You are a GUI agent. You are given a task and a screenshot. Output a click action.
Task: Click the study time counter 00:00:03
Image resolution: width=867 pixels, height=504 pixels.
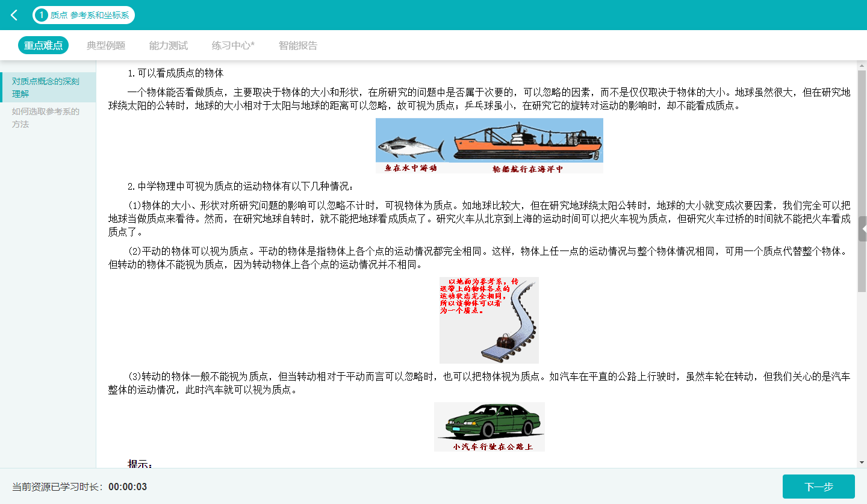click(128, 487)
